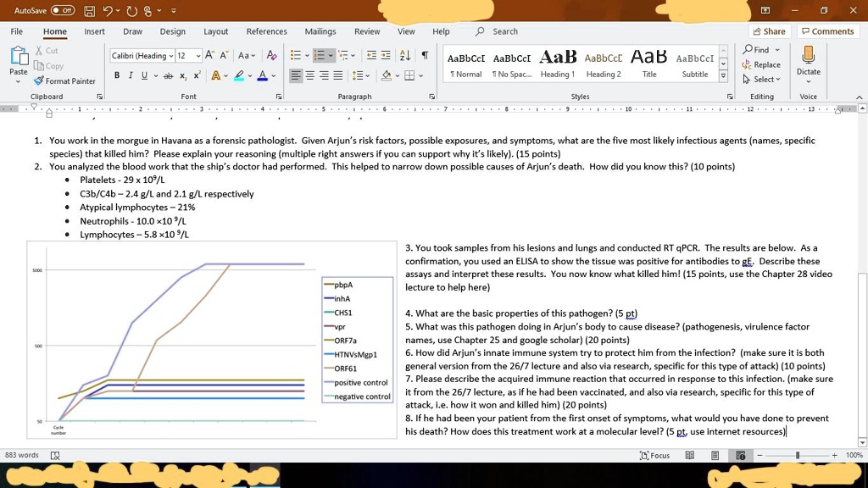The height and width of the screenshot is (488, 868).
Task: Show paragraph marks with pilcrow icon
Action: [425, 55]
